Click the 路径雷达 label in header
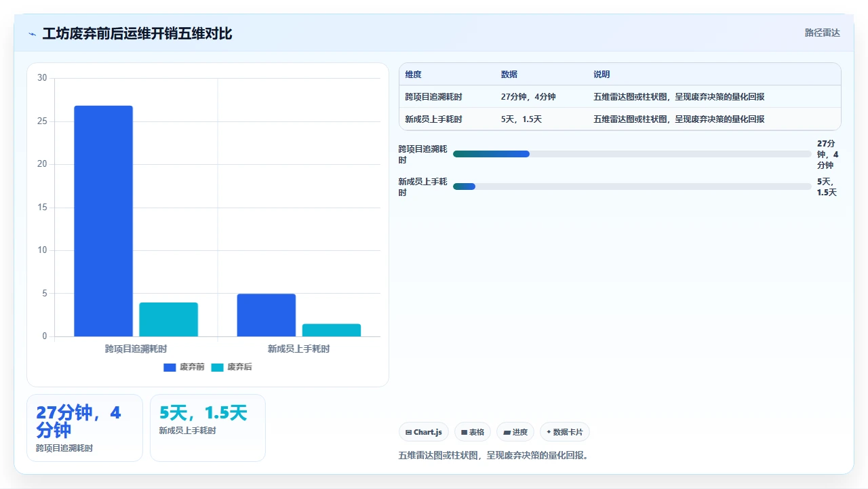 click(822, 33)
